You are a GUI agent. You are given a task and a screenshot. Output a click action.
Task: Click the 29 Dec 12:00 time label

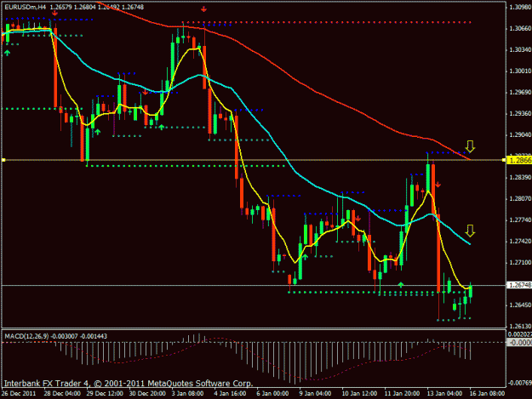[x=105, y=393]
